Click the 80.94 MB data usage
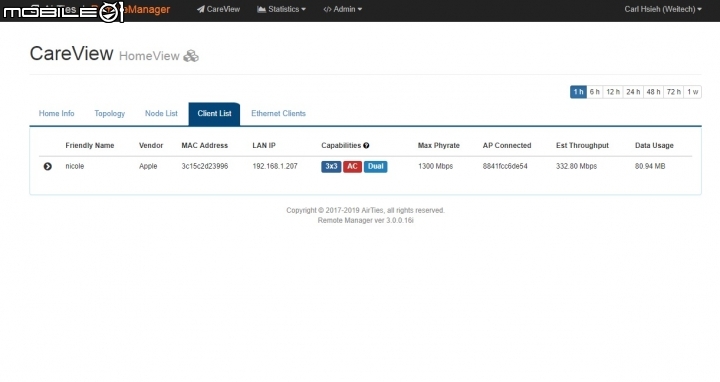720x382 pixels. [650, 166]
